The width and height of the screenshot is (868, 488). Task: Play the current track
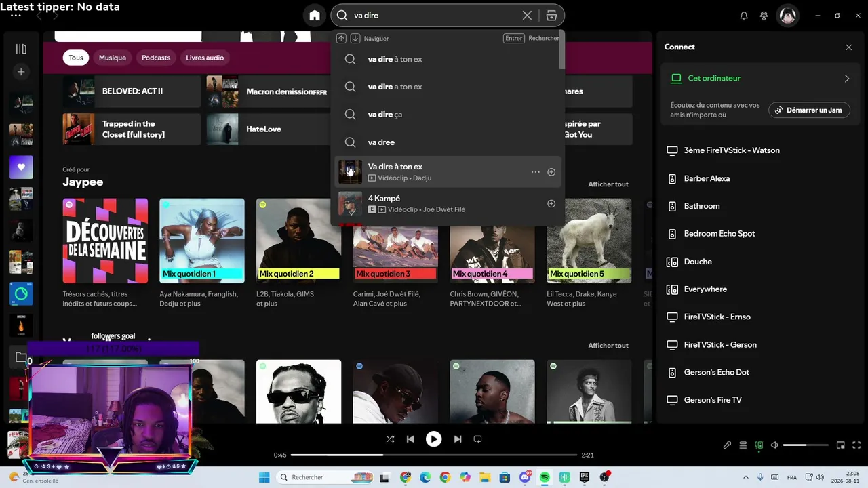(433, 439)
